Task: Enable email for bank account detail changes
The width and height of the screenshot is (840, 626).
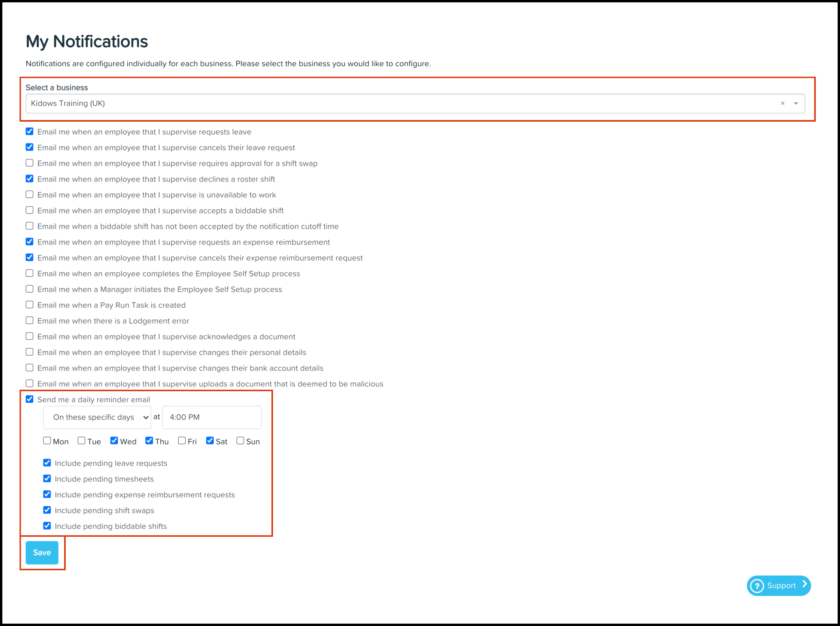Action: [x=29, y=368]
